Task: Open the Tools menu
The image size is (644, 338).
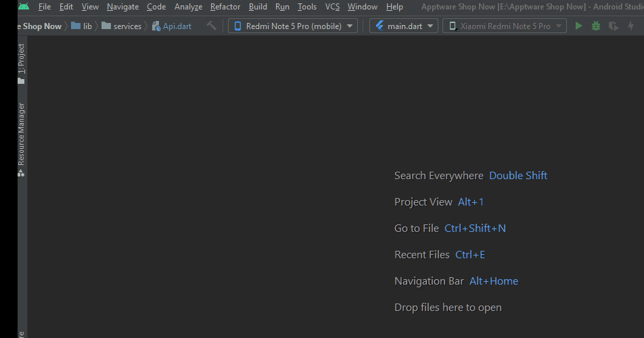Action: [307, 7]
